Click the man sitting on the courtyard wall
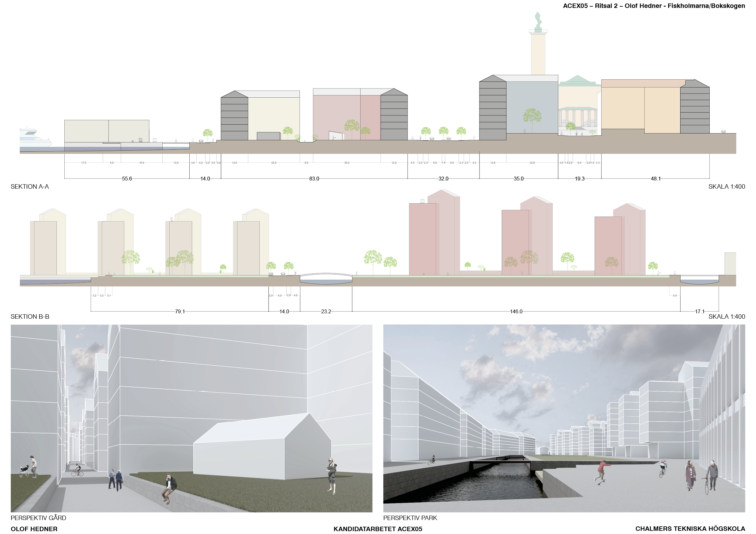Screen dimensions: 756x534 pyautogui.click(x=169, y=489)
